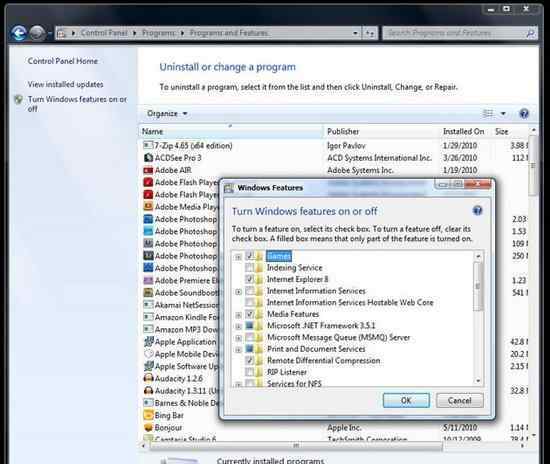
Task: Click OK in Windows Features dialog
Action: (406, 401)
